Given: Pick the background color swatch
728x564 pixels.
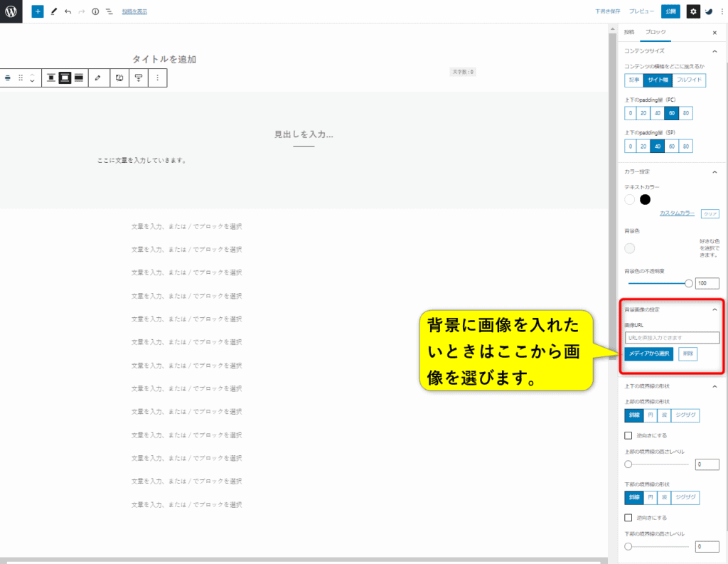Looking at the screenshot, I should point(630,248).
